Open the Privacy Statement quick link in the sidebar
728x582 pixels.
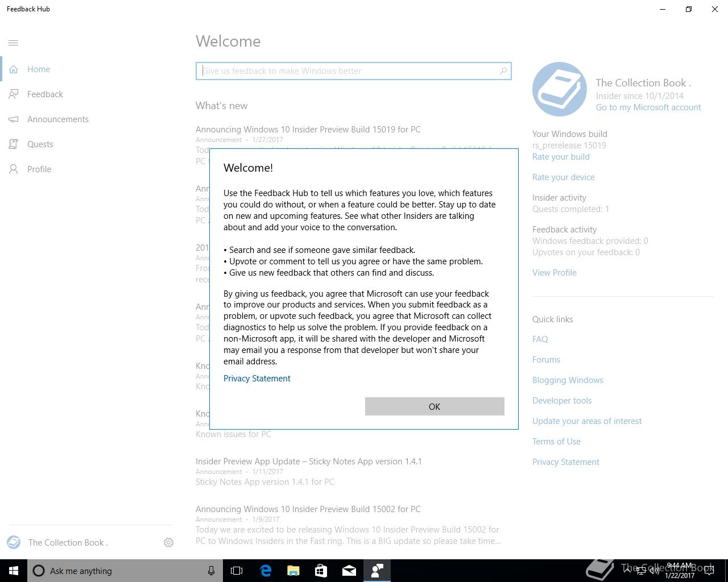coord(566,462)
